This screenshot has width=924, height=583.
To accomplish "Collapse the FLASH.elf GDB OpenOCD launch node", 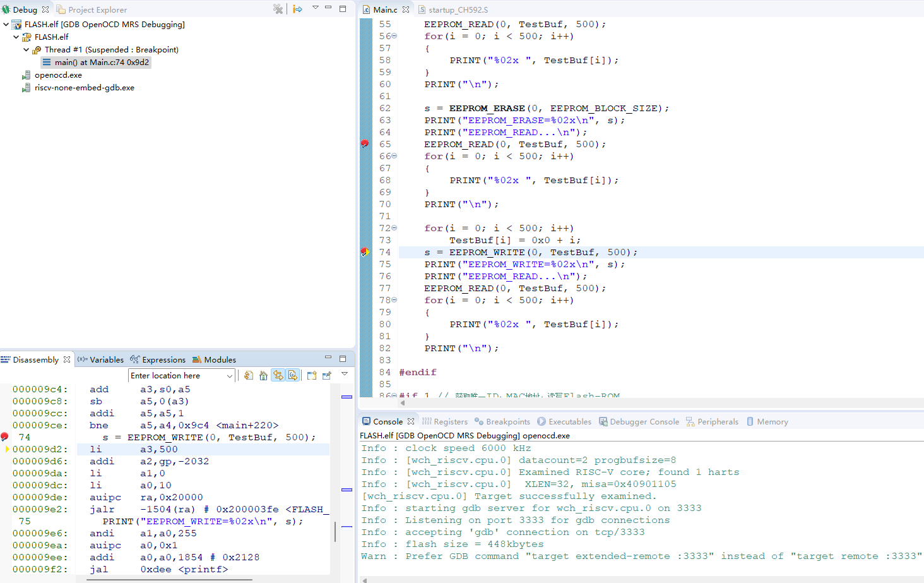I will [x=6, y=25].
